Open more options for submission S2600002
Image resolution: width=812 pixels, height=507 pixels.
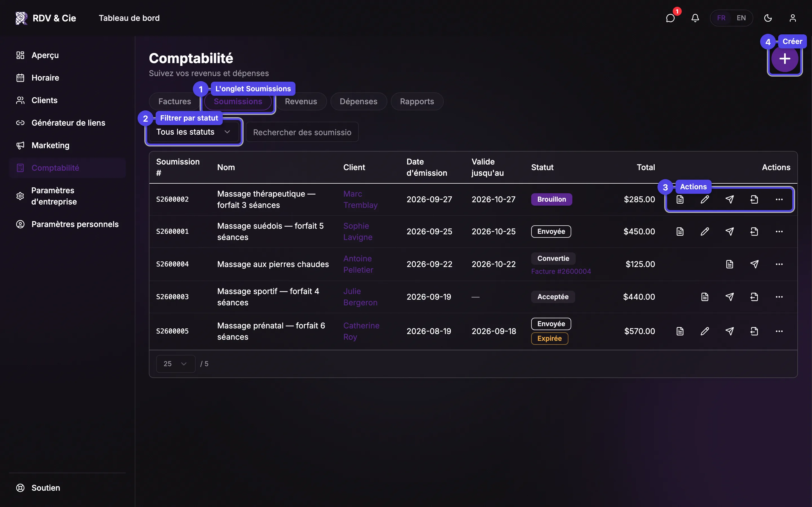pyautogui.click(x=779, y=199)
